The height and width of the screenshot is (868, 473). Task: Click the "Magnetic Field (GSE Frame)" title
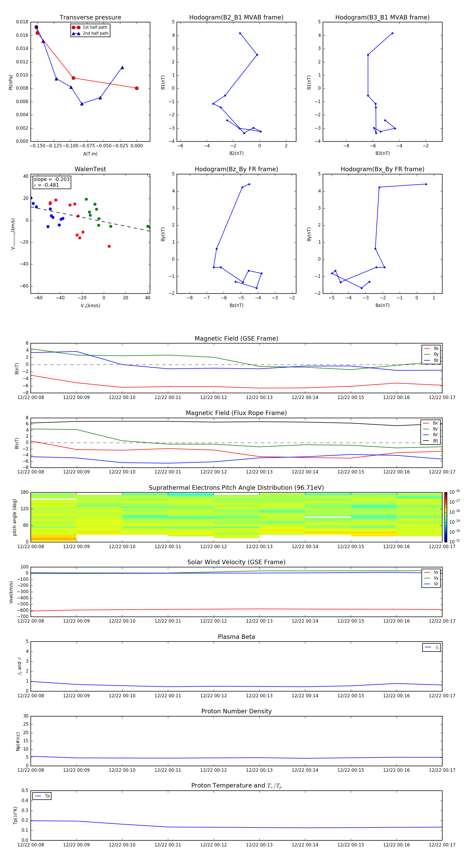pos(236,339)
